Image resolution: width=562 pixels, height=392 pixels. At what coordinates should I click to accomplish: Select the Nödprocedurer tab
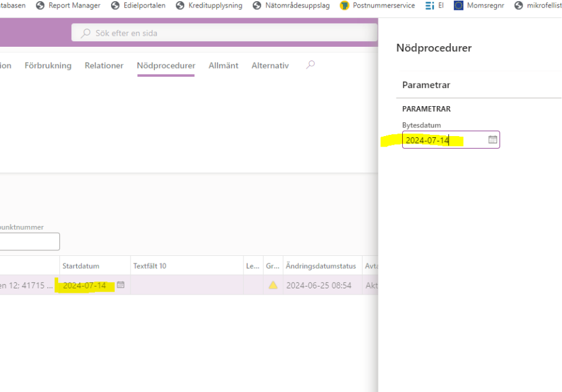point(166,66)
